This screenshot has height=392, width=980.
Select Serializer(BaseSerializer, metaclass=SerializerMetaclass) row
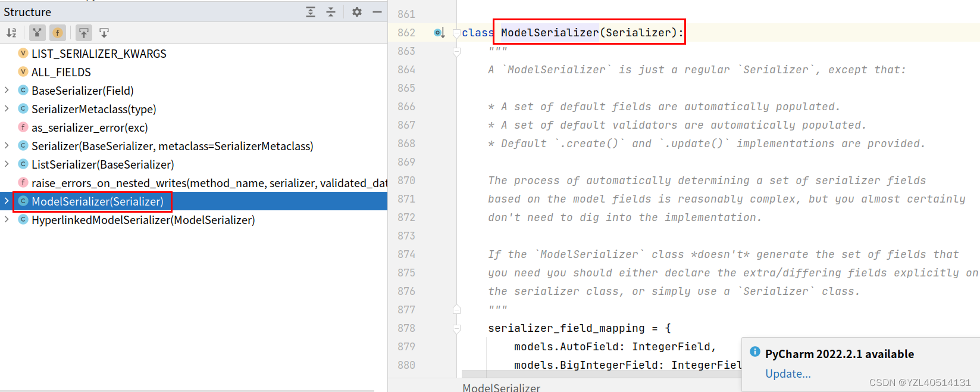193,146
